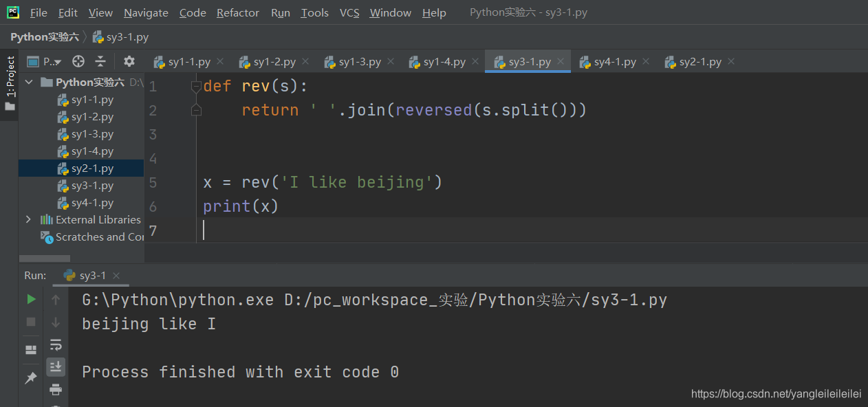This screenshot has height=407, width=868.
Task: Close the sy4-1.py editor tab
Action: tap(646, 61)
